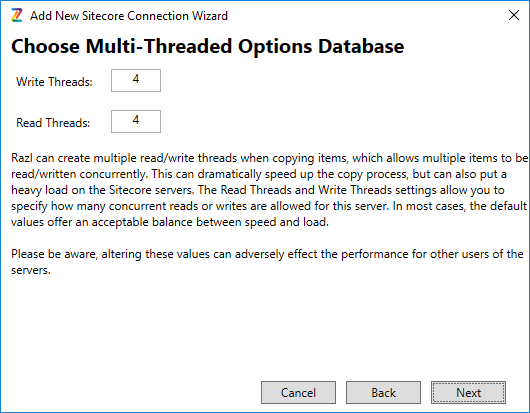Click the phrase acceptable balance between speed and load

[x=210, y=222]
